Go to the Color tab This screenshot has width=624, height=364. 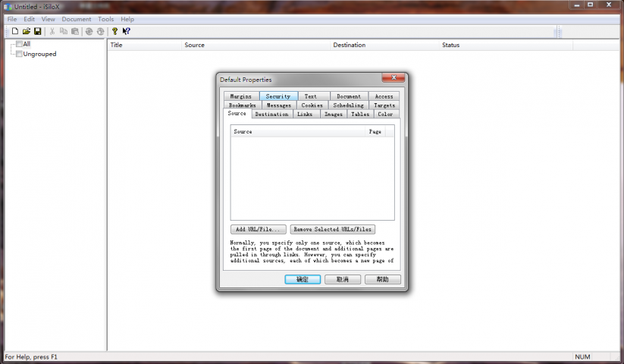pos(385,114)
